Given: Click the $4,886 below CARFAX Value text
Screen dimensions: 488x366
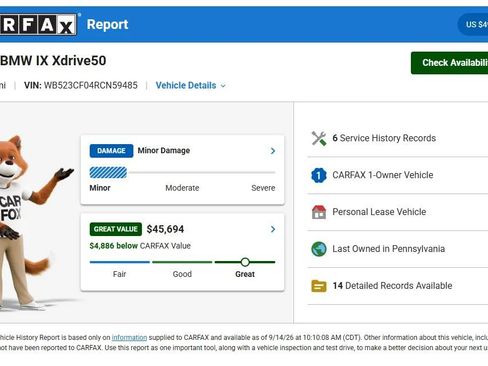Looking at the screenshot, I should [140, 246].
